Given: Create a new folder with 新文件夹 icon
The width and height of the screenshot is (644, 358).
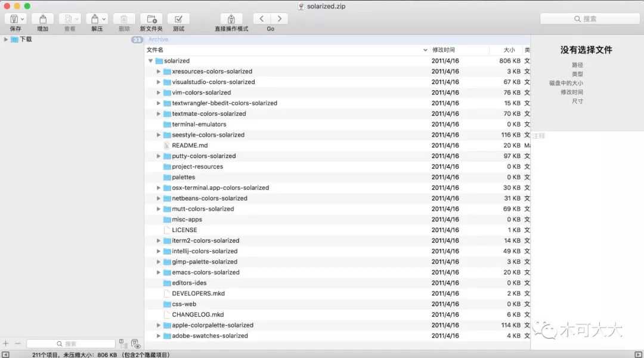Looking at the screenshot, I should click(151, 19).
